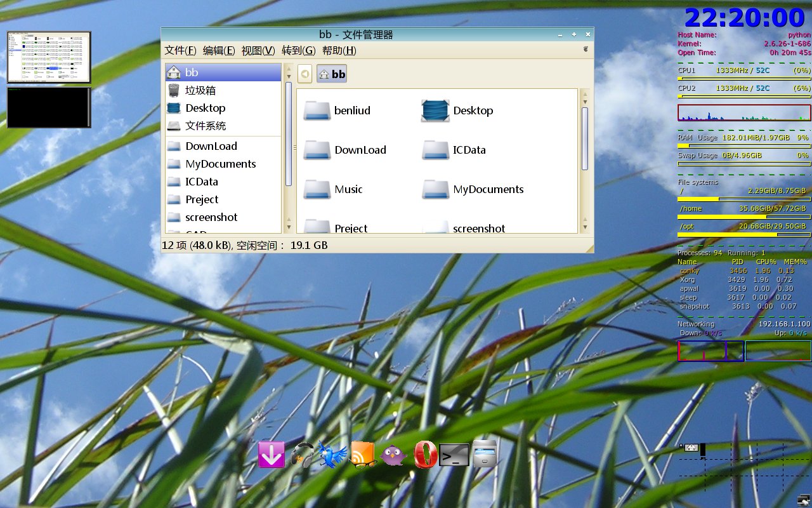Image resolution: width=812 pixels, height=508 pixels.
Task: Open 文件系统 in the side pane
Action: coord(223,126)
